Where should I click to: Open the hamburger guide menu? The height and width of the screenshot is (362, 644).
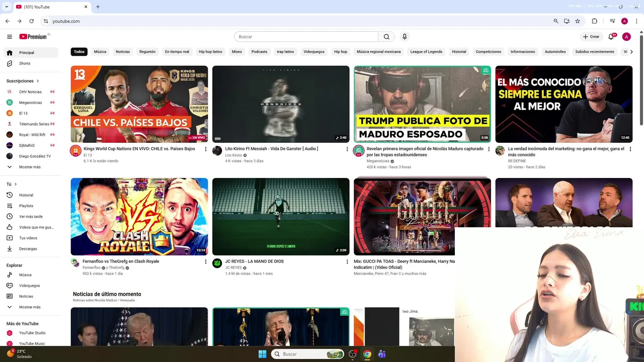point(9,37)
